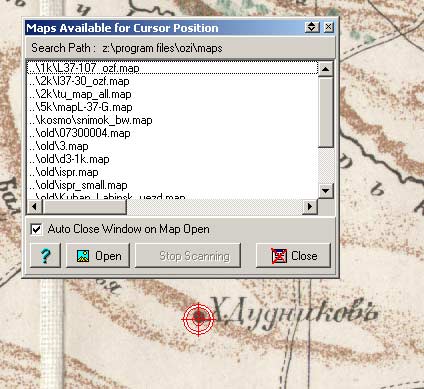Click the red crosshair cursor marker on map

click(x=199, y=319)
